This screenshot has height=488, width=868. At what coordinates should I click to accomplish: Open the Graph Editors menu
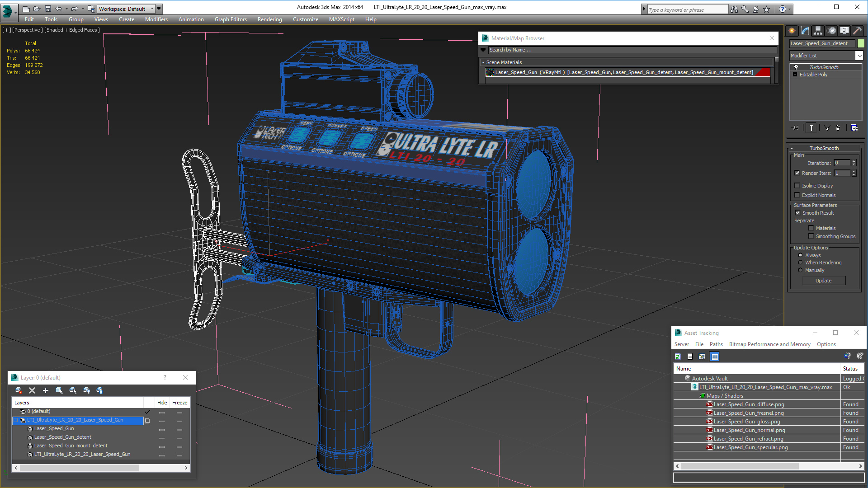[231, 19]
